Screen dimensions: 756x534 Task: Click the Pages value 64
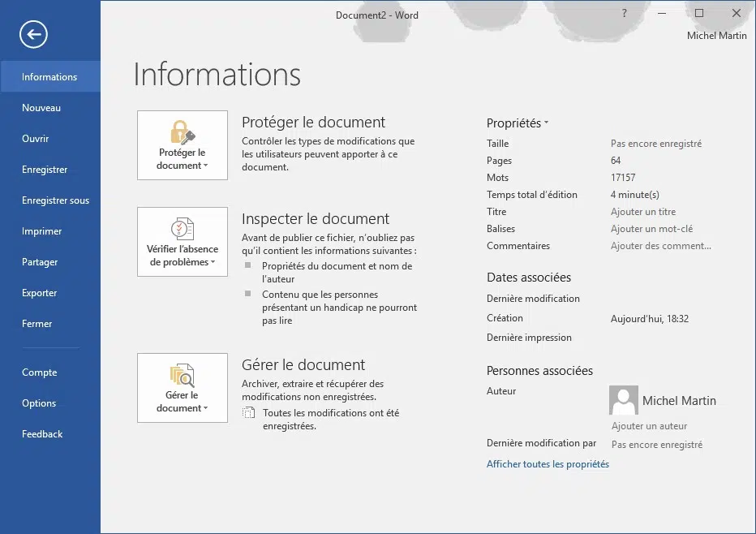point(616,160)
